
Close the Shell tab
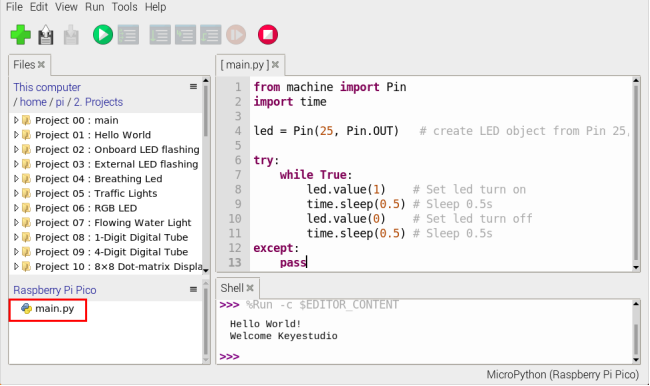250,288
